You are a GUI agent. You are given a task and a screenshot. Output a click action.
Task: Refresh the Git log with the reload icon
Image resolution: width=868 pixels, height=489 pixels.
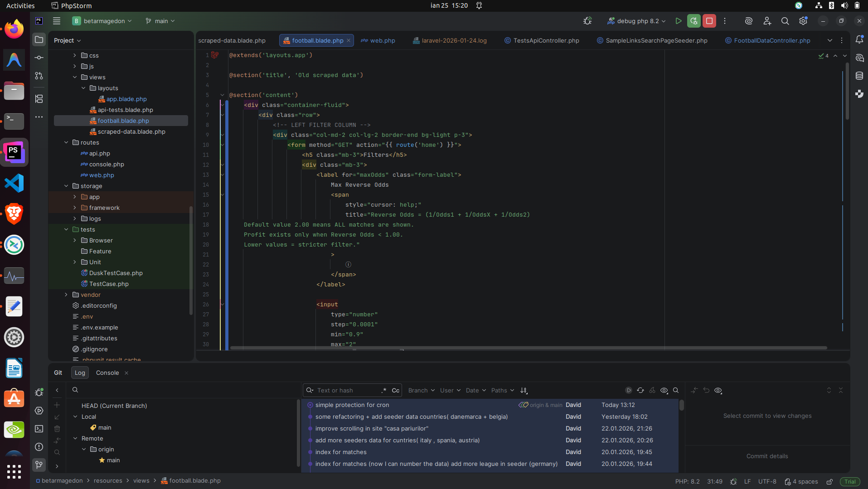pos(640,390)
